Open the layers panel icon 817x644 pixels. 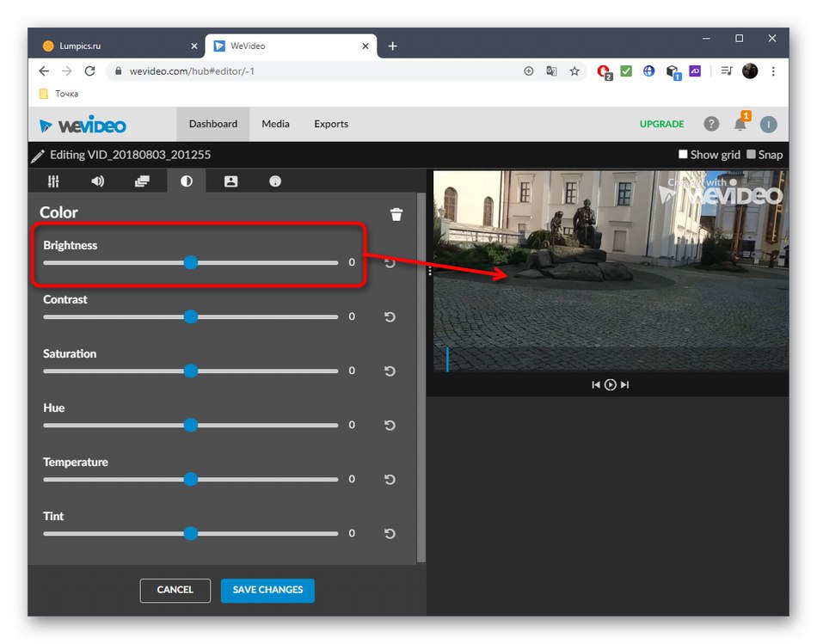[x=142, y=181]
